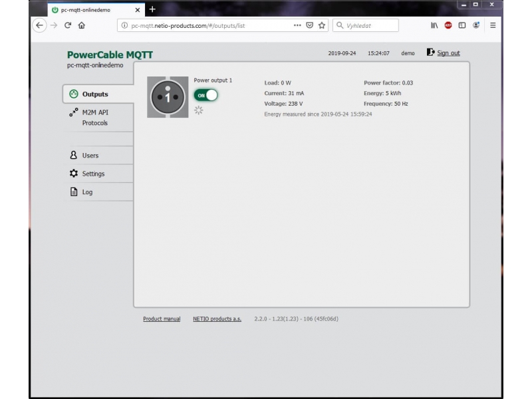This screenshot has height=399, width=532.
Task: Open the Firefox hamburger menu
Action: click(493, 25)
